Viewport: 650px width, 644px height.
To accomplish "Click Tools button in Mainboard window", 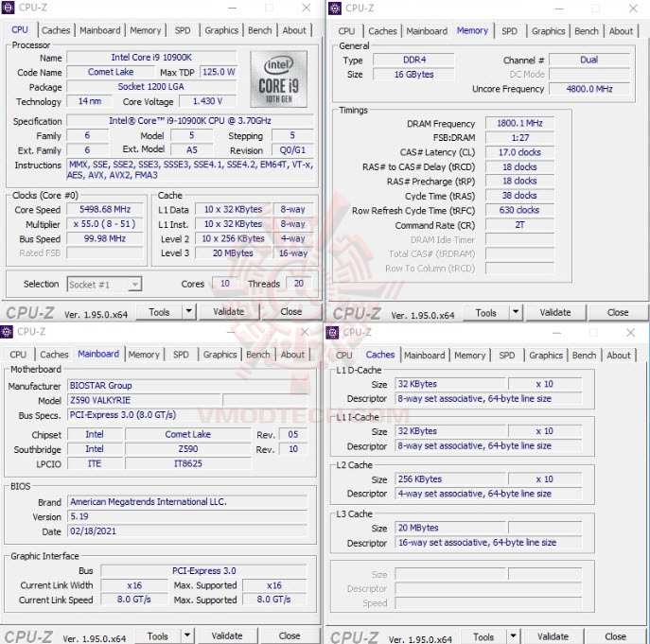I will [x=157, y=635].
